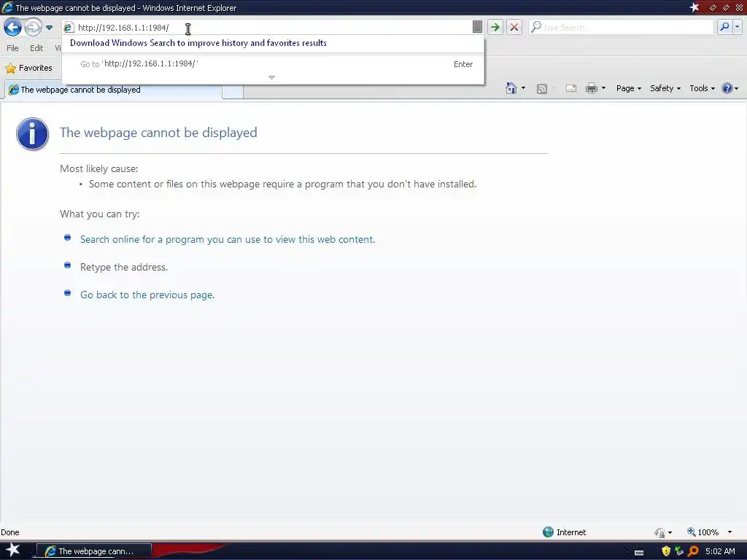Click the 100% zoom level button
Image resolution: width=747 pixels, height=560 pixels.
point(703,532)
